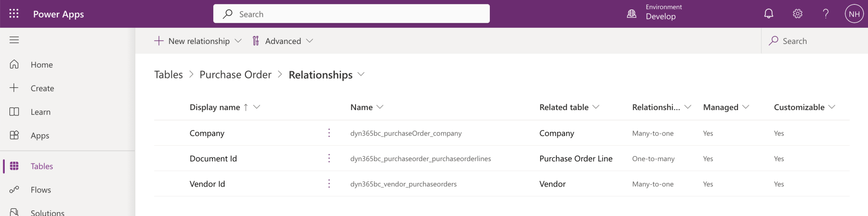Viewport: 868px width, 216px height.
Task: Go to Flows in the sidebar
Action: point(41,190)
